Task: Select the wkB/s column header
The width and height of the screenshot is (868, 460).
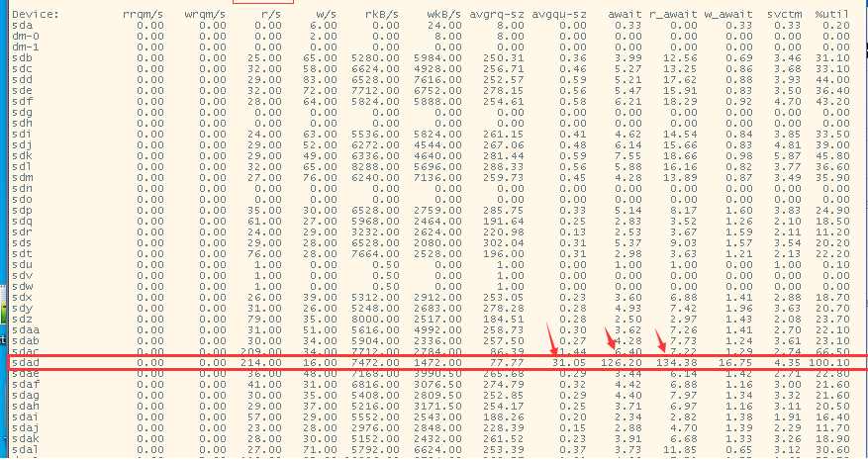Action: [442, 15]
